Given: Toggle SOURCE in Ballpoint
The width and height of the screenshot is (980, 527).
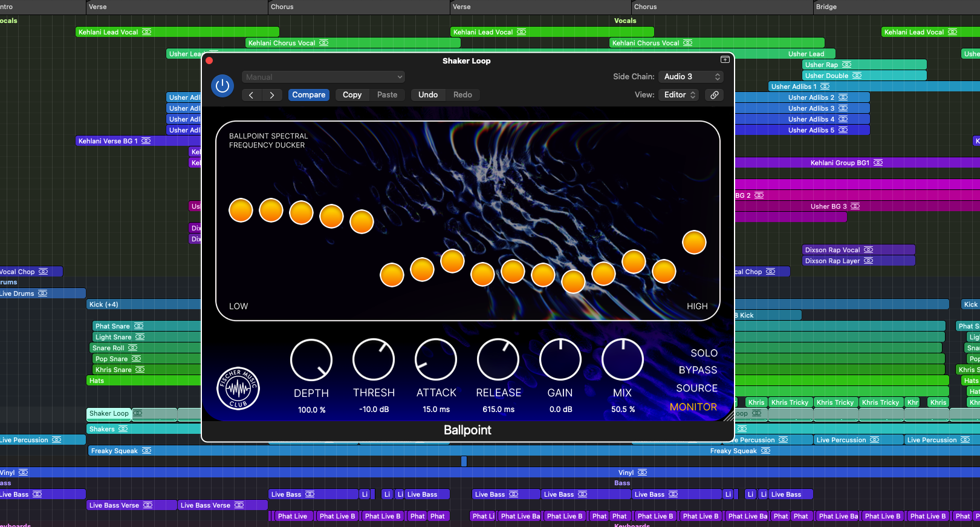Looking at the screenshot, I should pos(696,388).
